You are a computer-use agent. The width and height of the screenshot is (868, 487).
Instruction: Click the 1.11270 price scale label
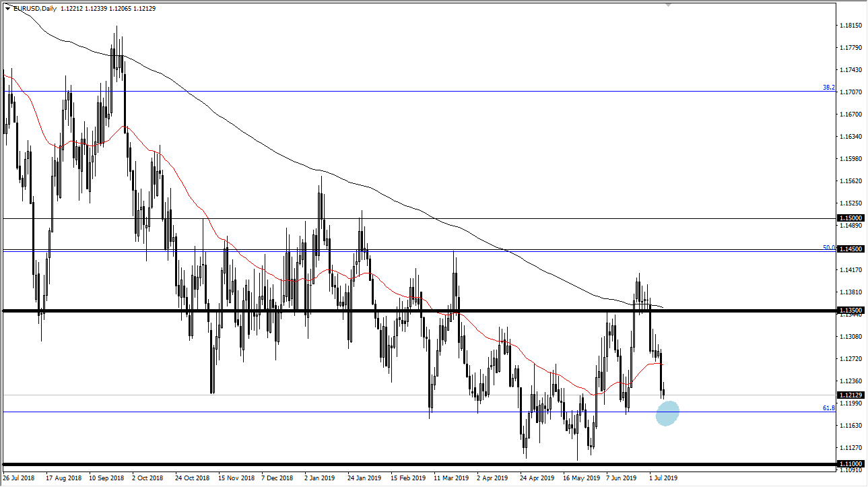point(852,448)
